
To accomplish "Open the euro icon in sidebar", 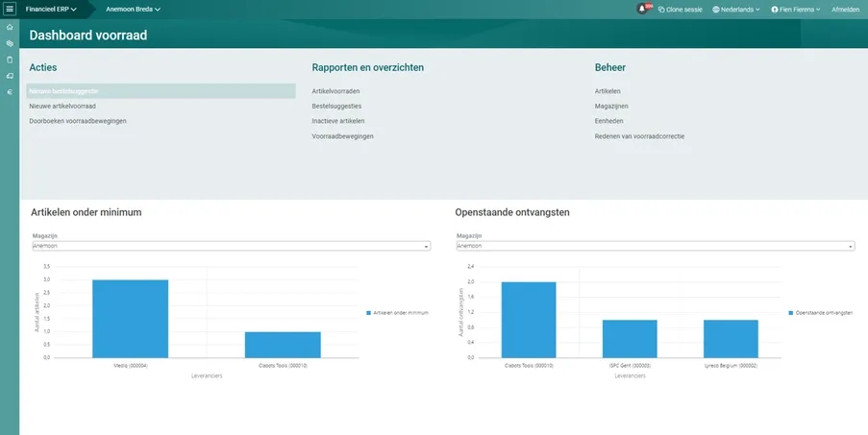I will (x=10, y=92).
